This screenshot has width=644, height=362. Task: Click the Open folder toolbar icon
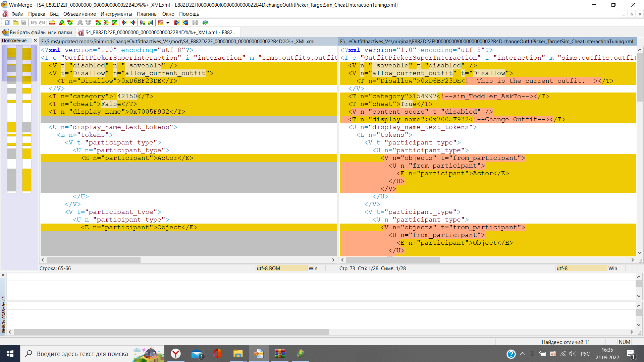(16, 23)
